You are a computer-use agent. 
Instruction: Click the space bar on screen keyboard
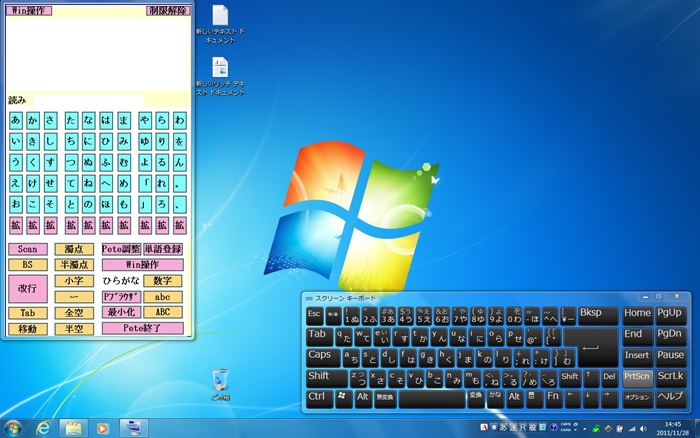point(432,398)
